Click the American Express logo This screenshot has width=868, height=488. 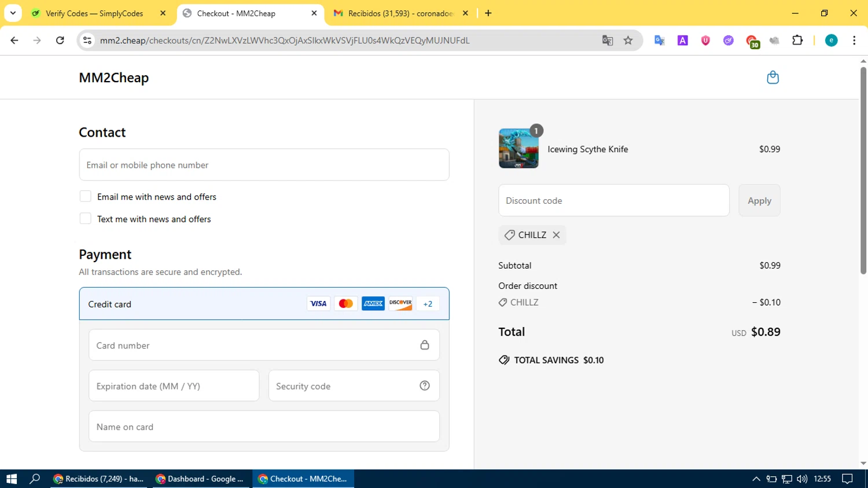[373, 303]
